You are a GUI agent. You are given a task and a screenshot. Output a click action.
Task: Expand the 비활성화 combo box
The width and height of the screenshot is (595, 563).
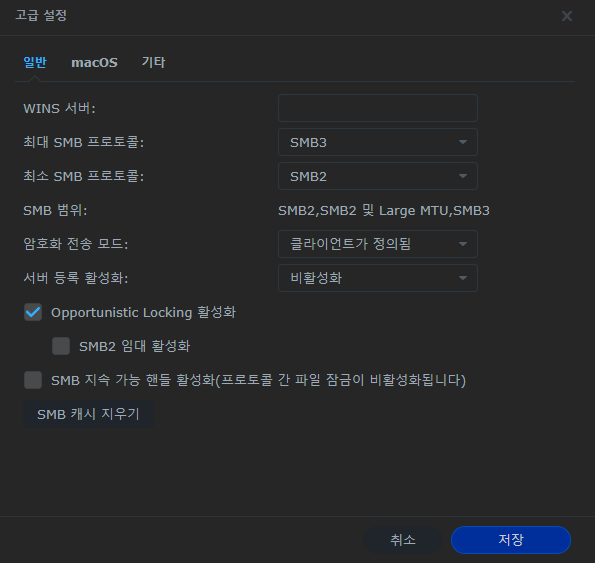pos(378,278)
